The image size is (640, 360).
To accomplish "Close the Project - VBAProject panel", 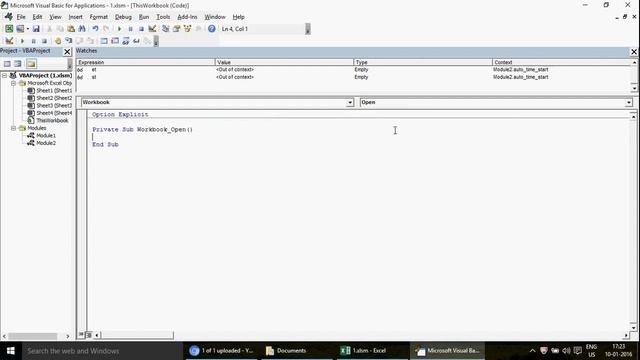I will 67,52.
